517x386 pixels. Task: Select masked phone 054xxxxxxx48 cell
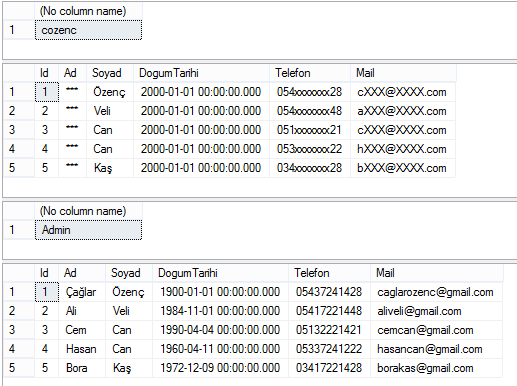click(310, 111)
